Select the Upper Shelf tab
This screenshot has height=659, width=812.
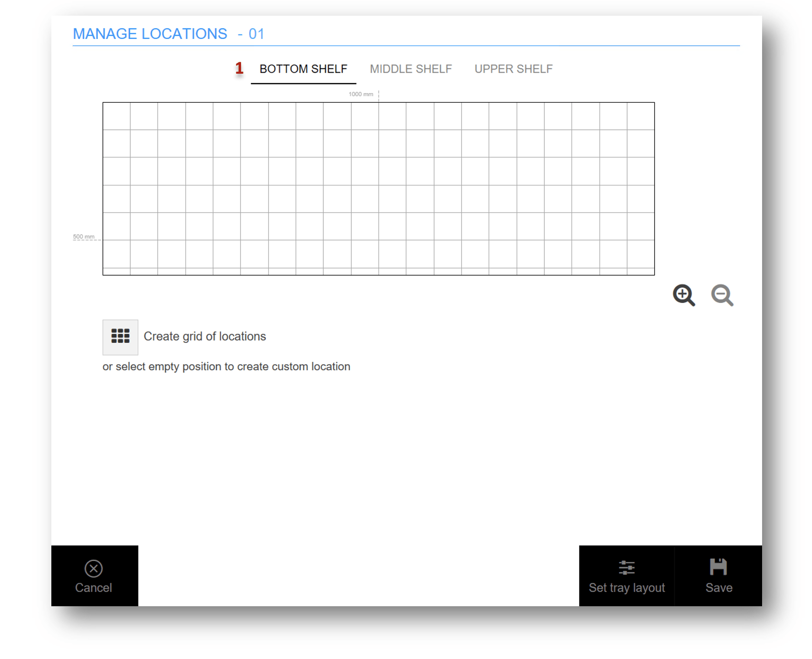[513, 69]
